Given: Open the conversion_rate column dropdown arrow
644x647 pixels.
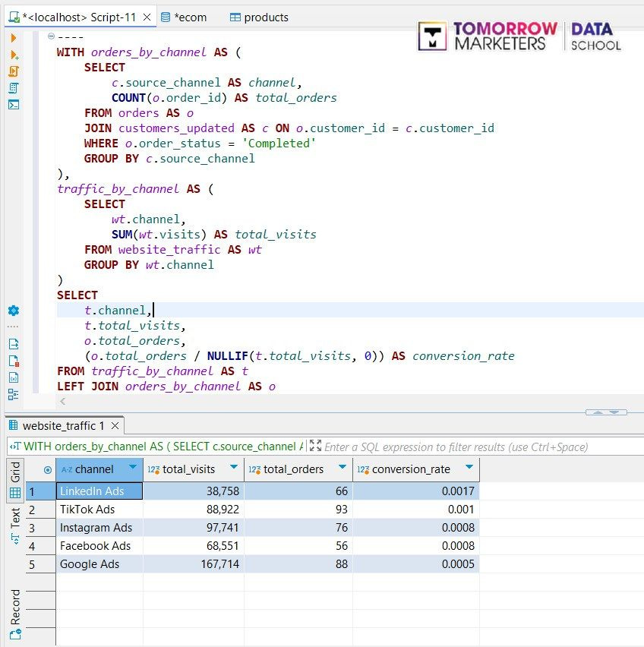Looking at the screenshot, I should [469, 467].
